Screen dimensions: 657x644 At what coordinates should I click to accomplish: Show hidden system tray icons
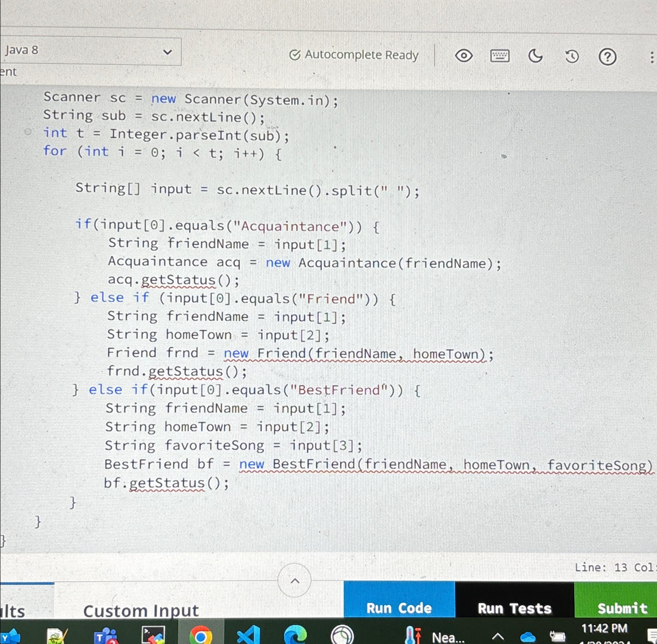(x=498, y=637)
